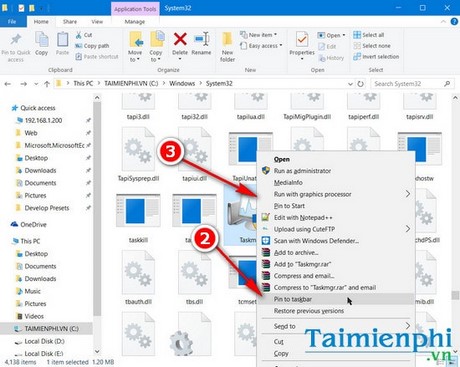Image resolution: width=460 pixels, height=367 pixels.
Task: Open the recent locations dropdown arrow
Action: pos(36,84)
